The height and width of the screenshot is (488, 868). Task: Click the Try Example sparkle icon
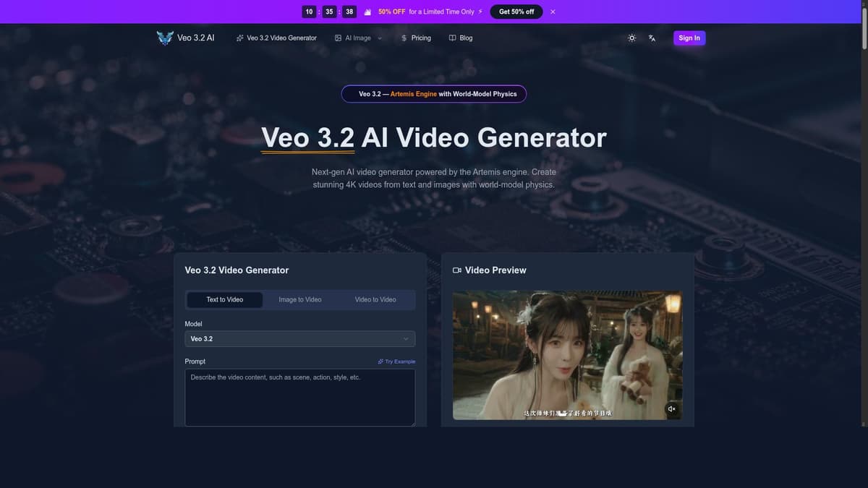pos(380,361)
